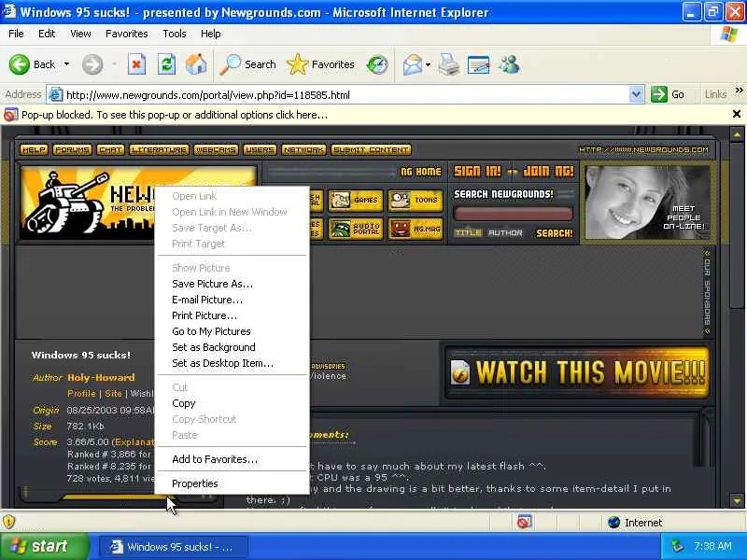Refresh the page with green arrows icon

167,64
